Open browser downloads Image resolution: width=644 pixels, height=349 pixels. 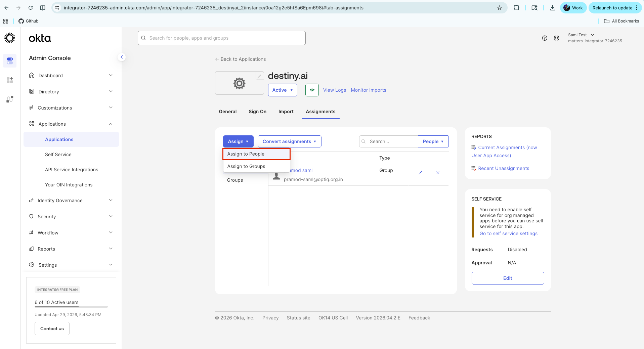pyautogui.click(x=552, y=8)
